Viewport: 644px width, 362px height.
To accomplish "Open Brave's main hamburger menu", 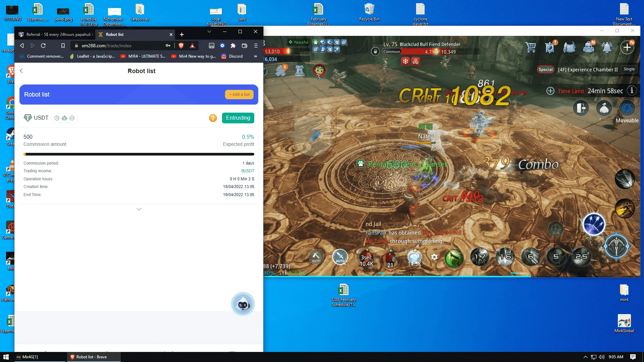I will point(256,46).
